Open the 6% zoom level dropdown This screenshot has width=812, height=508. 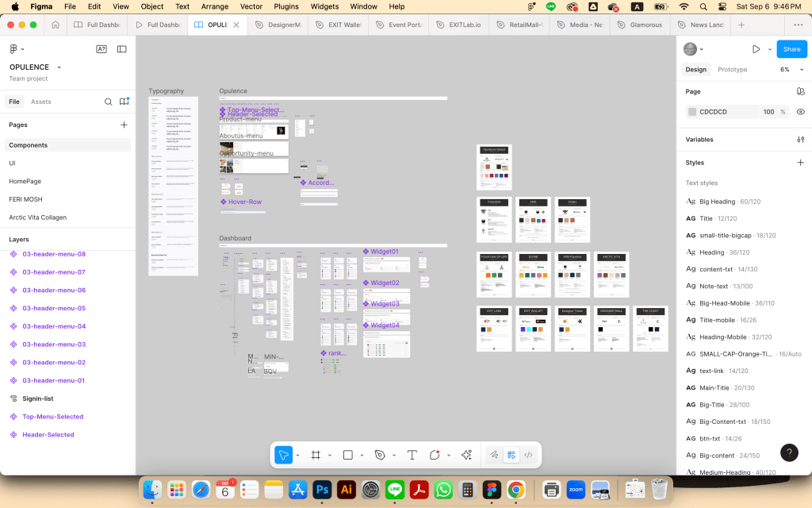click(x=791, y=70)
